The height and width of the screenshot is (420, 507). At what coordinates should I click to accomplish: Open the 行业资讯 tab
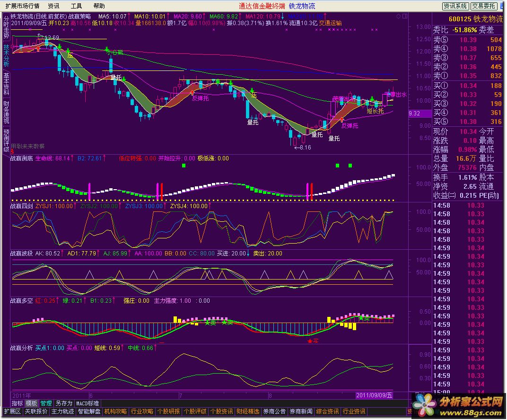354,411
